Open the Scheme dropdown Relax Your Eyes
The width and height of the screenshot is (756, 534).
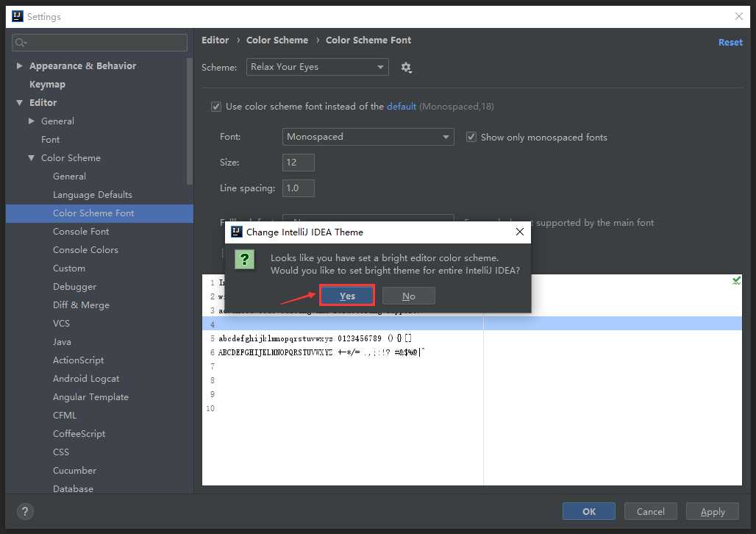point(317,67)
